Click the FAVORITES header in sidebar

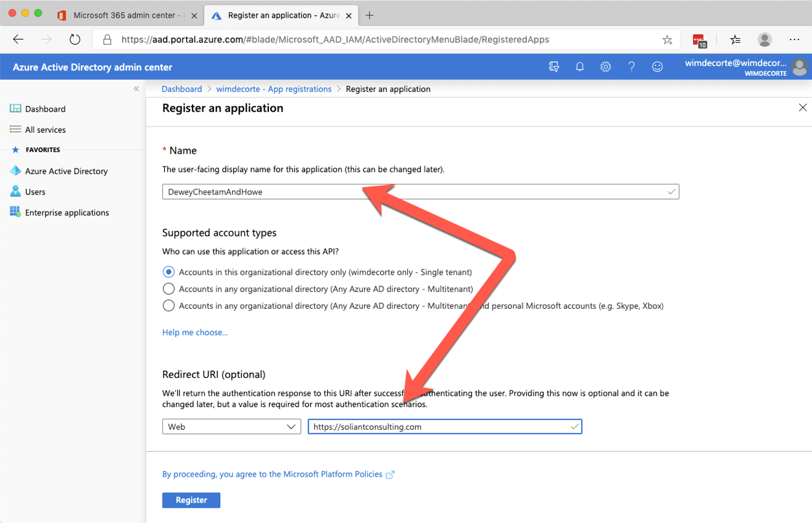point(43,149)
